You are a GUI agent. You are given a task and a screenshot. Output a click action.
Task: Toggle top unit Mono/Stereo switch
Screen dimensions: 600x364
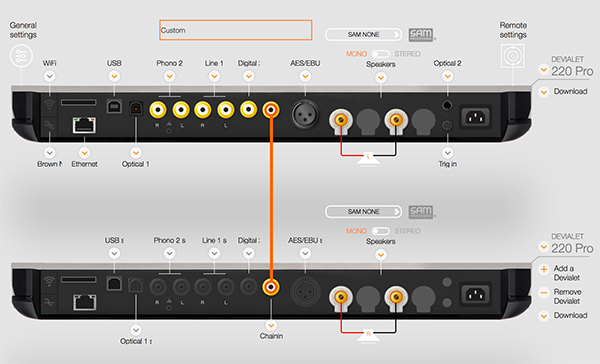(380, 54)
